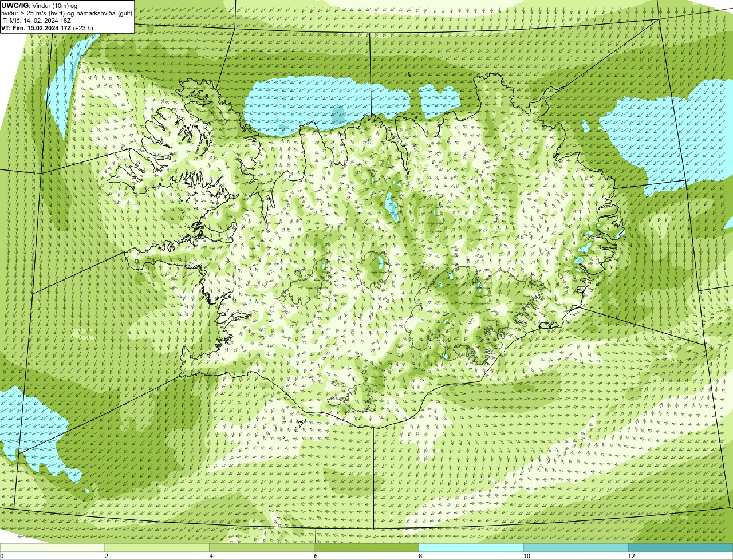Click the title text 'UWC/IG: Vindur (10m) og'
Viewport: 733px width, 560px height.
(x=40, y=5)
